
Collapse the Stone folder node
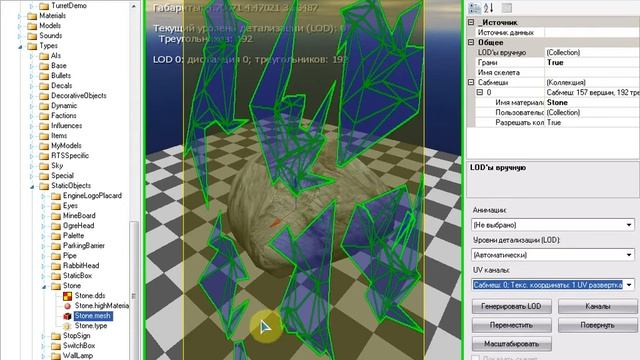pyautogui.click(x=44, y=287)
